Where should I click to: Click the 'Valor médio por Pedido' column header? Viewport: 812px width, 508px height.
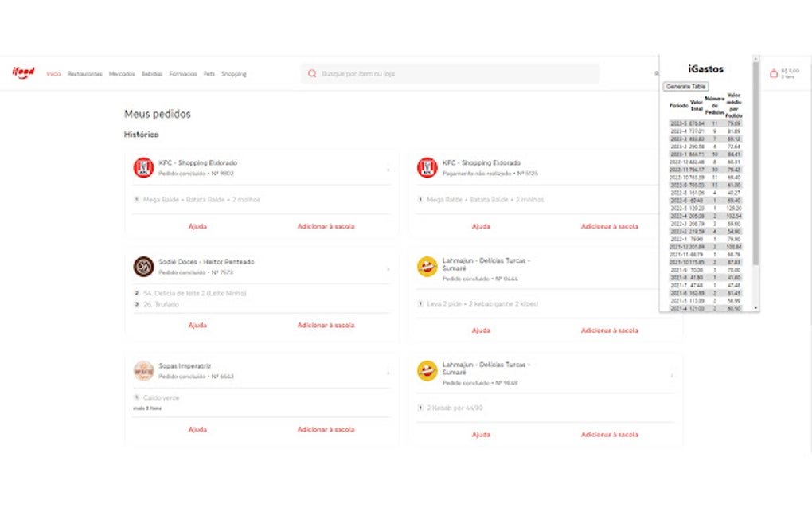pos(734,106)
